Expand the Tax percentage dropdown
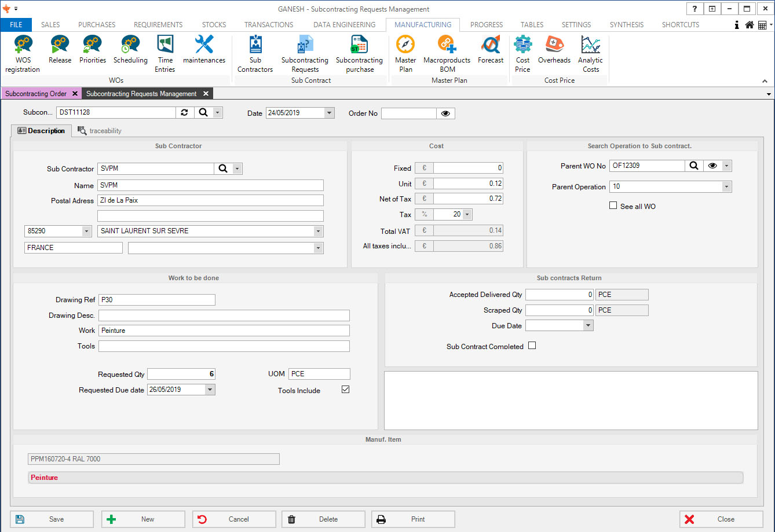Screen dimensions: 775x532 pyautogui.click(x=467, y=215)
